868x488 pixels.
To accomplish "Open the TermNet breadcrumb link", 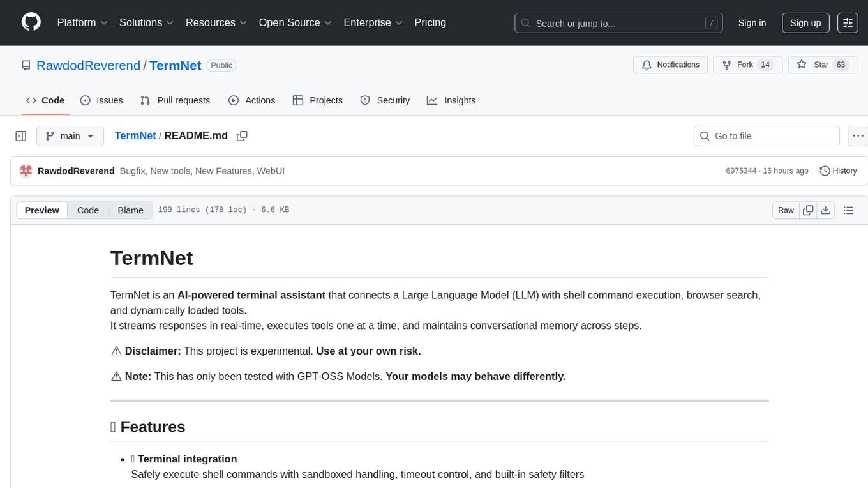I will tap(135, 135).
